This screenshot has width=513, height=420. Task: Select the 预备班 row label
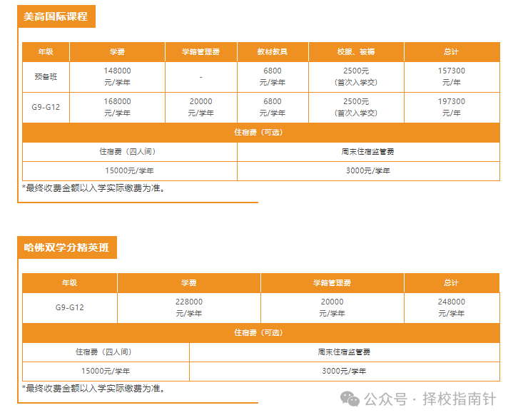[46, 76]
